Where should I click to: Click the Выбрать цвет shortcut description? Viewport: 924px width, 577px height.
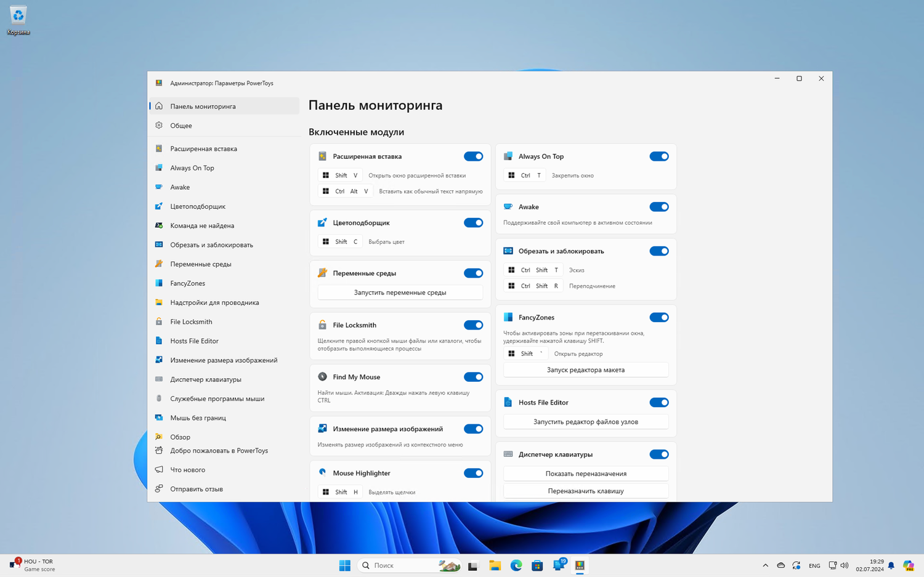pyautogui.click(x=386, y=242)
